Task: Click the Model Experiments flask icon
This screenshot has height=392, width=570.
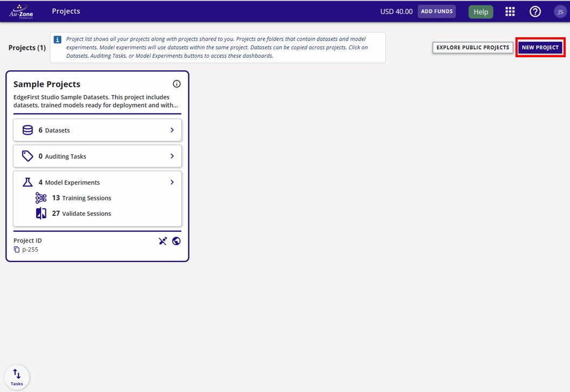Action: 28,182
